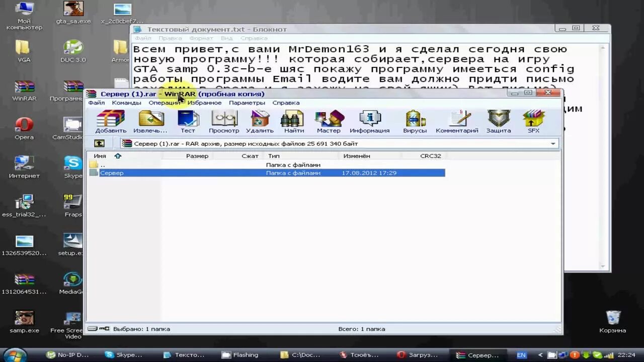Start the Вирусы (virus scan) tool
This screenshot has width=644, height=362.
pos(415,121)
